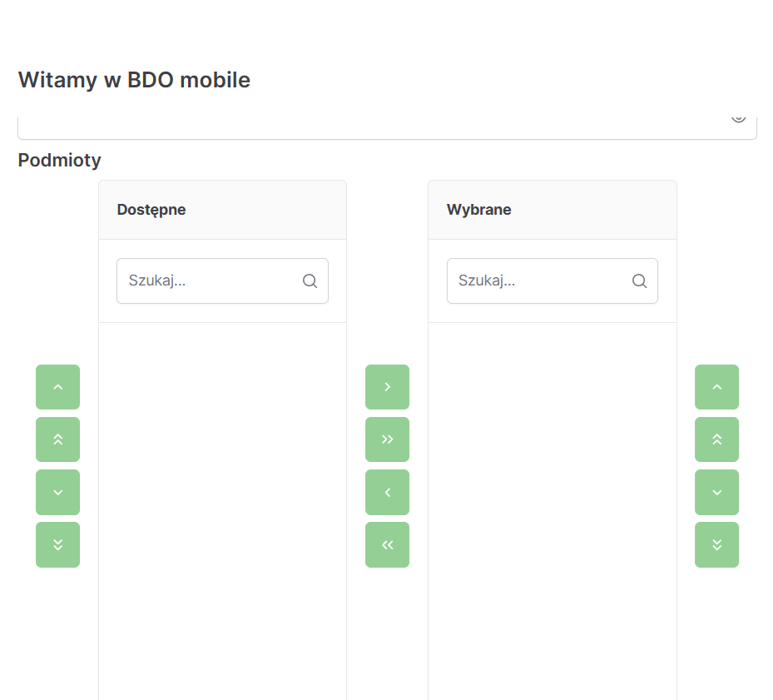Move item to bottom of Dostępne list
The image size is (773, 700).
pyautogui.click(x=57, y=544)
